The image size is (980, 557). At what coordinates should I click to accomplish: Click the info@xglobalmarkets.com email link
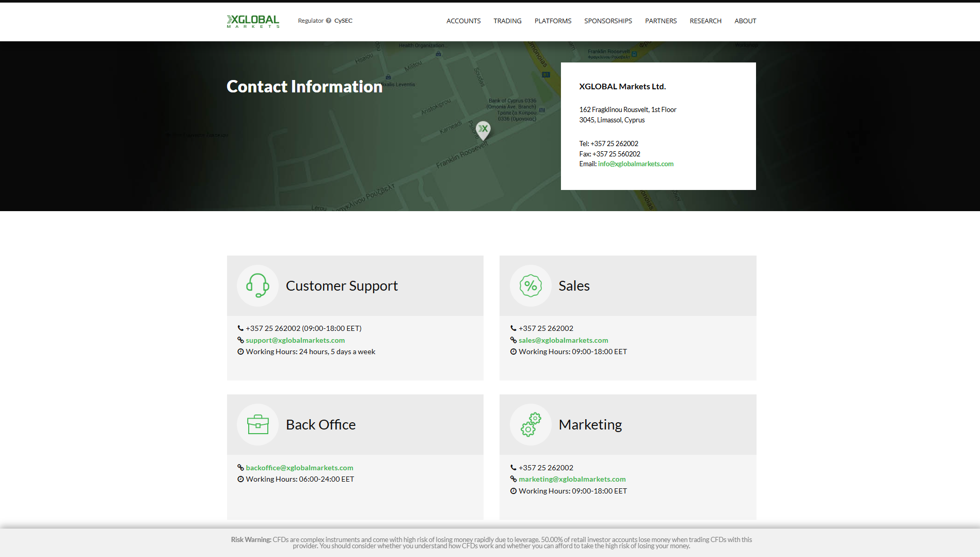(x=636, y=164)
